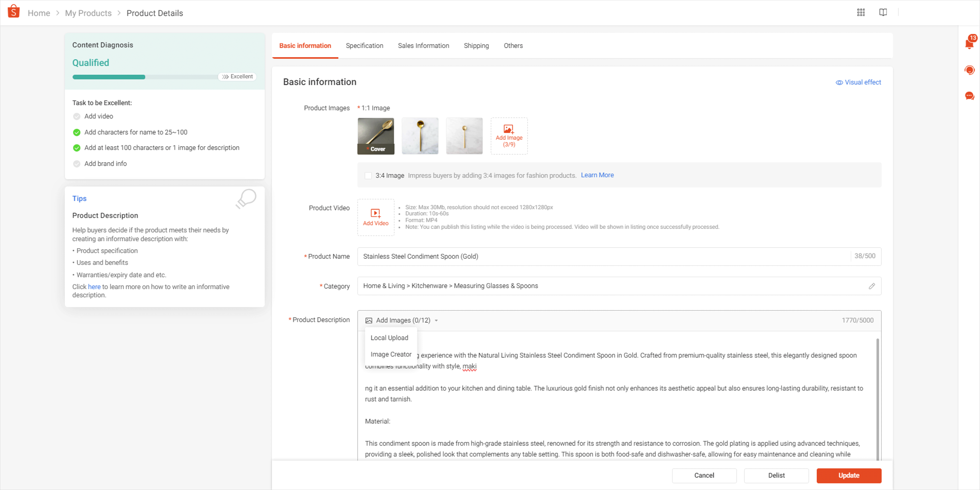This screenshot has height=490, width=980.
Task: Open the apps grid icon in the header
Action: click(861, 12)
